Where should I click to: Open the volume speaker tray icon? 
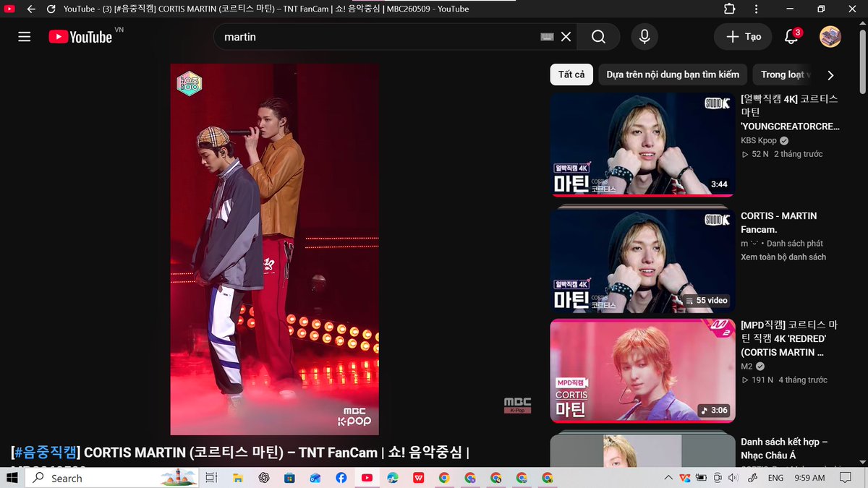point(735,478)
